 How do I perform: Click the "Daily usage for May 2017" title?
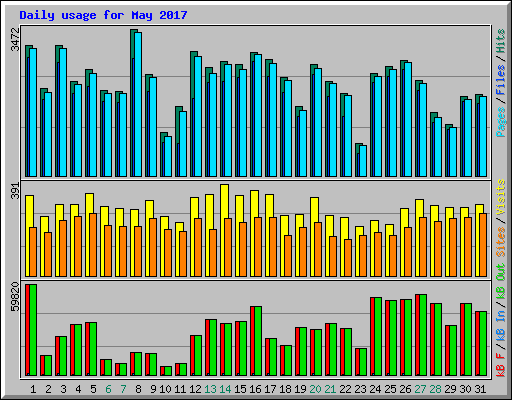pos(103,15)
